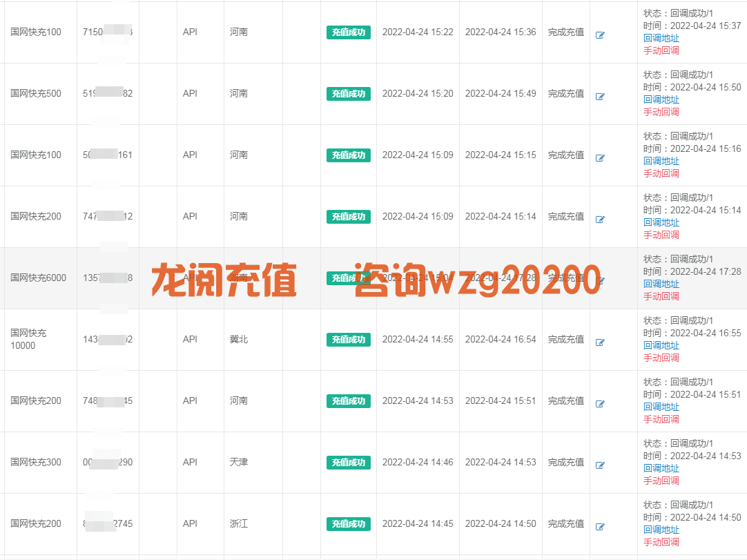Click creation time 2022-04-24 14:46
Image resolution: width=747 pixels, height=560 pixels.
[x=418, y=463]
